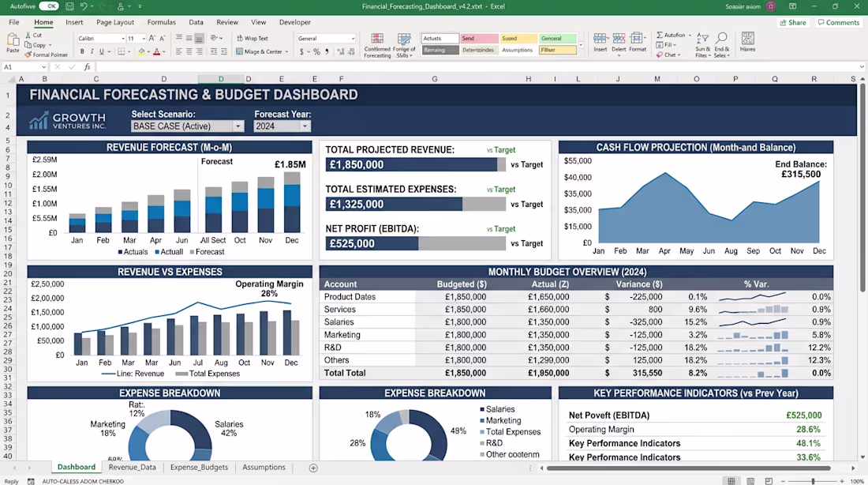The height and width of the screenshot is (485, 868).
Task: Open the borders icon in Font group
Action: pos(122,51)
